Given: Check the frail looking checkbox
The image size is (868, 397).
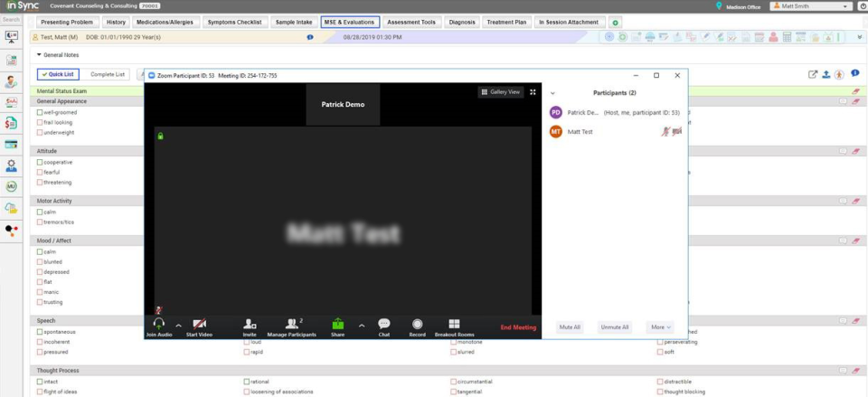Looking at the screenshot, I should (40, 122).
